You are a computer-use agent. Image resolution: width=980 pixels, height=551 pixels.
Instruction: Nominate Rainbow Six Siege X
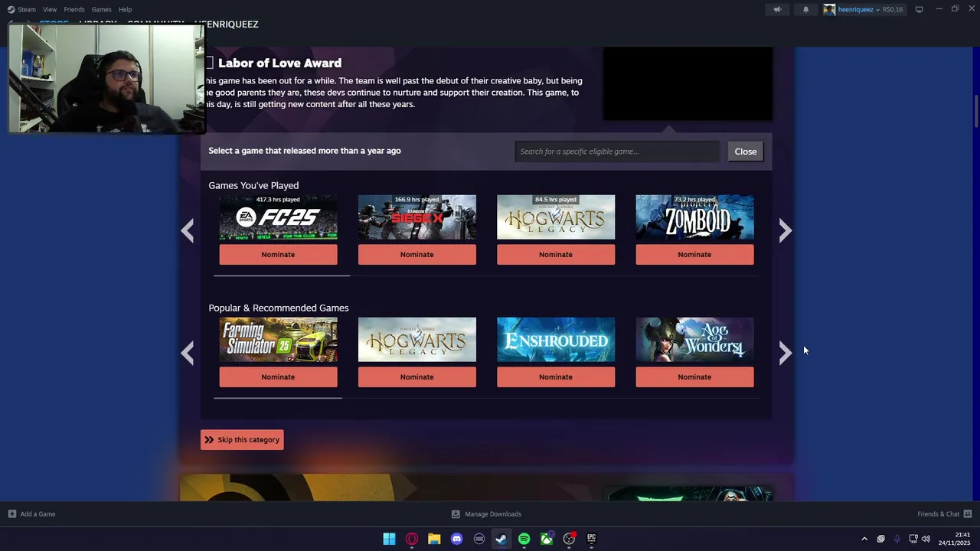click(x=416, y=254)
